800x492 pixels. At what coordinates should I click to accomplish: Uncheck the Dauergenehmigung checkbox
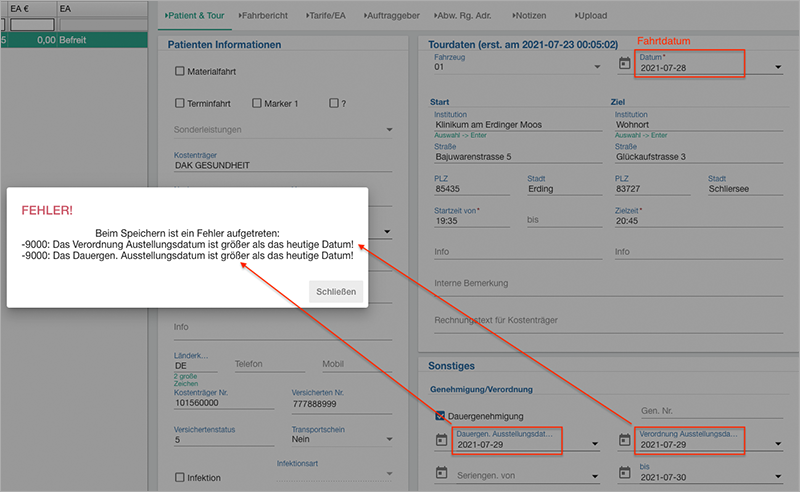coord(441,415)
